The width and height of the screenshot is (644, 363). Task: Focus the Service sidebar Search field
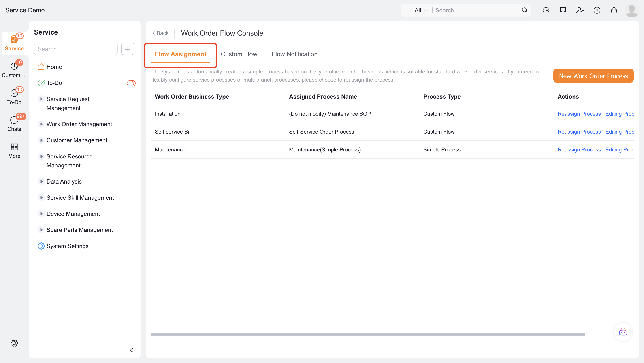click(76, 49)
